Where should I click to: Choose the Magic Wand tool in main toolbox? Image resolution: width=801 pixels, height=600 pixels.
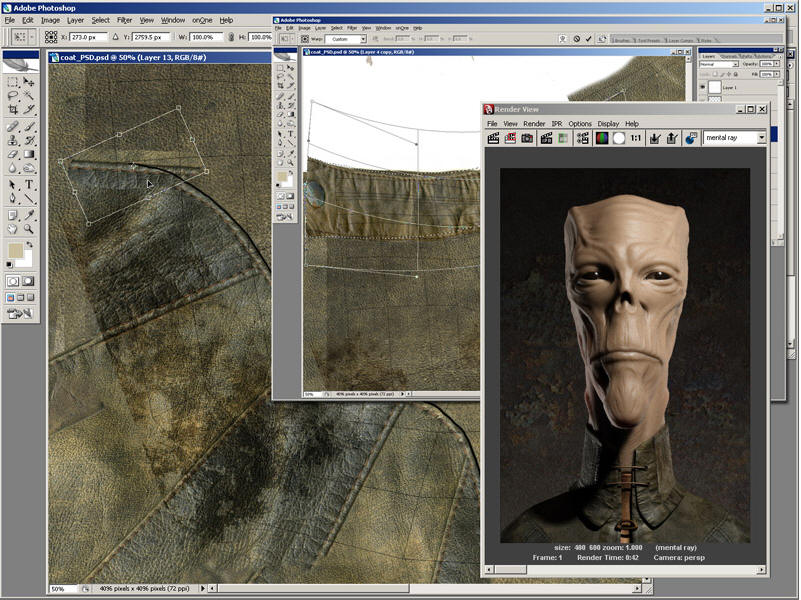point(29,95)
